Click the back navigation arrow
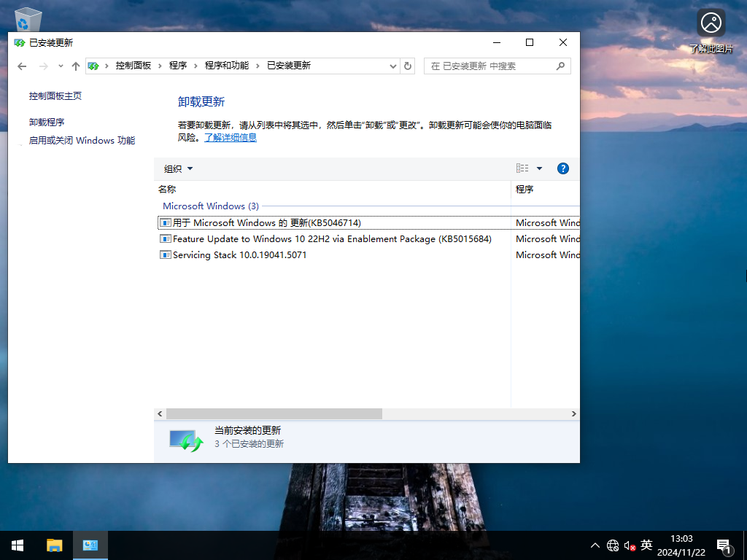The width and height of the screenshot is (747, 560). click(22, 66)
